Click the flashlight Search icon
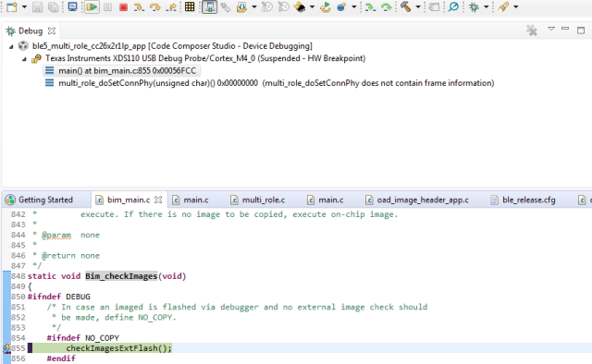The image size is (592, 364). coord(503,6)
